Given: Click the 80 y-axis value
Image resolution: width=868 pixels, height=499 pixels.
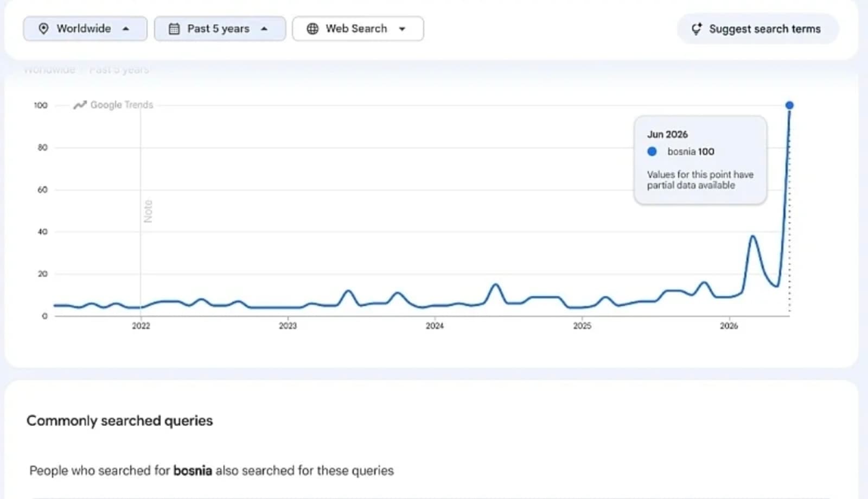Looking at the screenshot, I should 42,148.
